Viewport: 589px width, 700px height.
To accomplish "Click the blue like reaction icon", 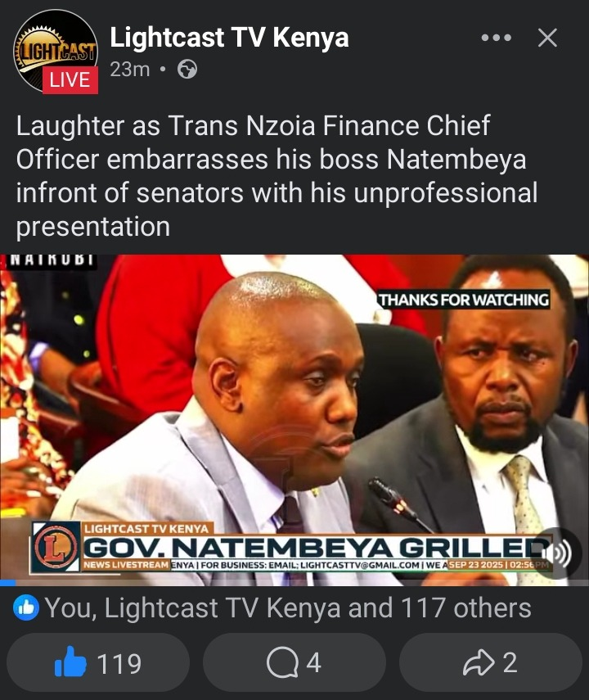I will (26, 608).
